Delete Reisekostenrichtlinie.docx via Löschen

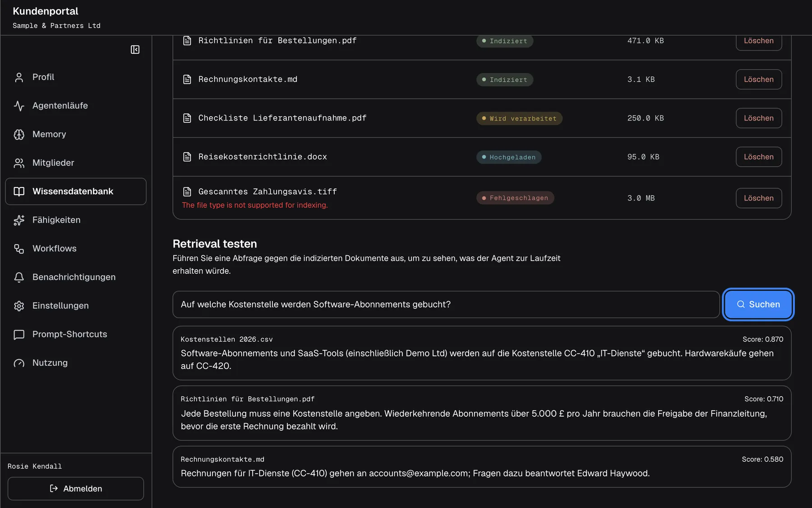tap(759, 157)
